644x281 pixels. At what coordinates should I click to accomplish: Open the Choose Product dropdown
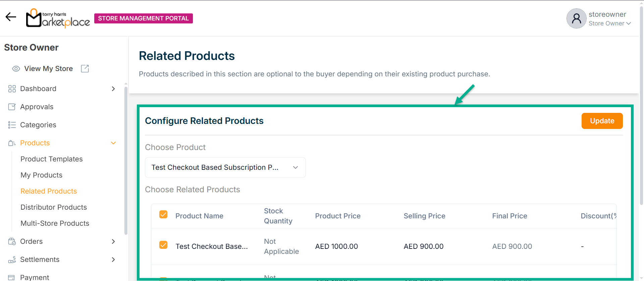225,167
